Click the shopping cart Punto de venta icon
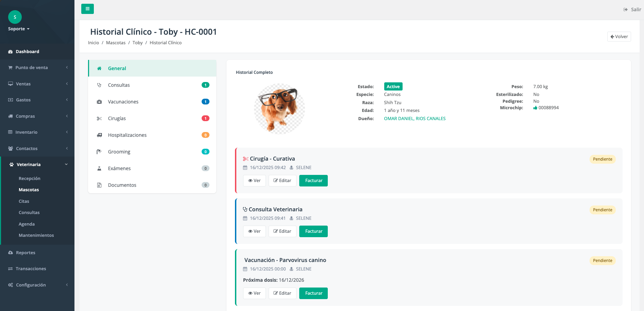The width and height of the screenshot is (644, 311). point(11,68)
